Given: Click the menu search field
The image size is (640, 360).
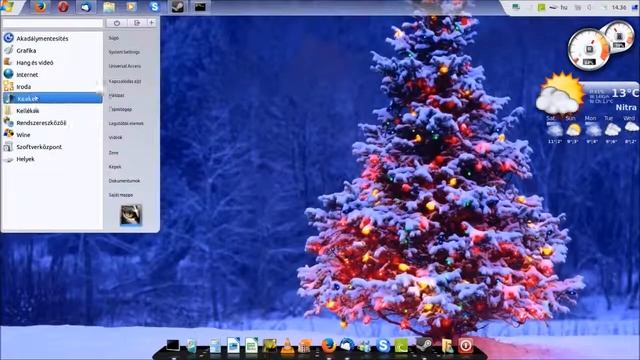Looking at the screenshot, I should [x=52, y=23].
